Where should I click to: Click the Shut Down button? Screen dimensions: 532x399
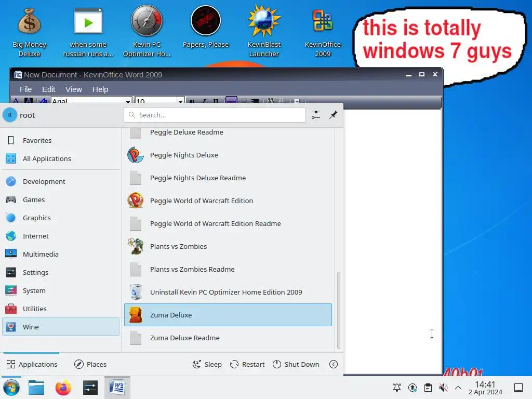(296, 364)
